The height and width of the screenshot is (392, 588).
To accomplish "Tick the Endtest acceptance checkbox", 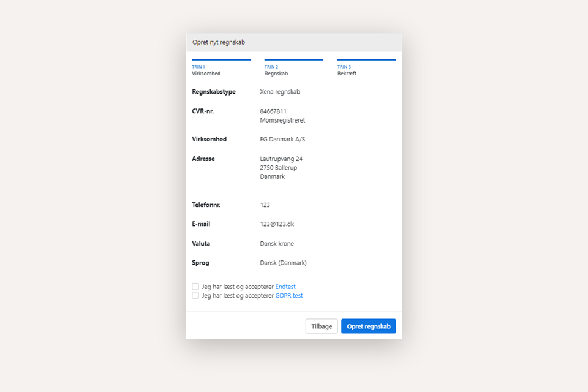I will pos(195,287).
